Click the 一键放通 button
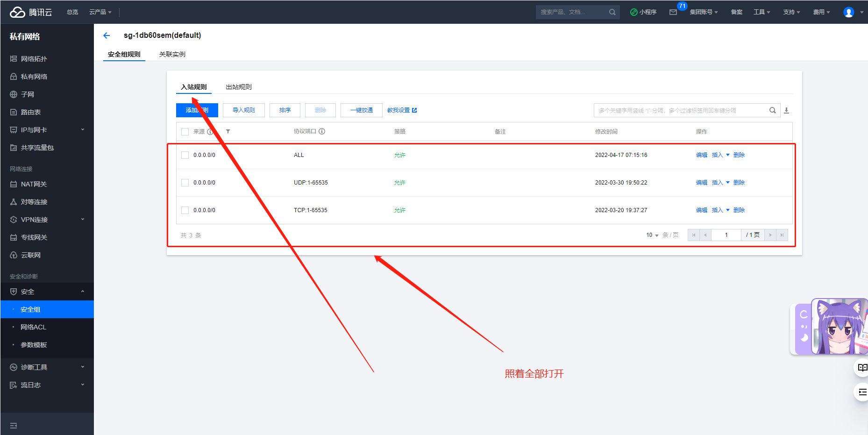Screen dimensions: 868x435 pyautogui.click(x=362, y=110)
